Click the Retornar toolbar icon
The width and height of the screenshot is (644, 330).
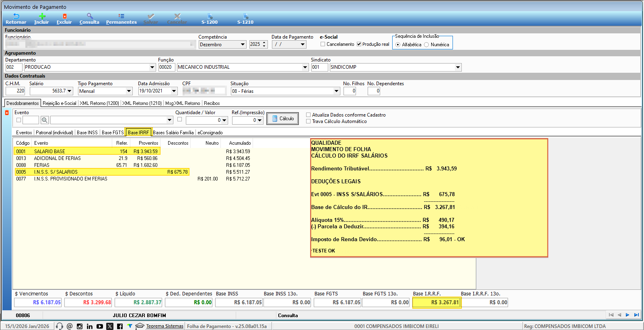coord(16,16)
